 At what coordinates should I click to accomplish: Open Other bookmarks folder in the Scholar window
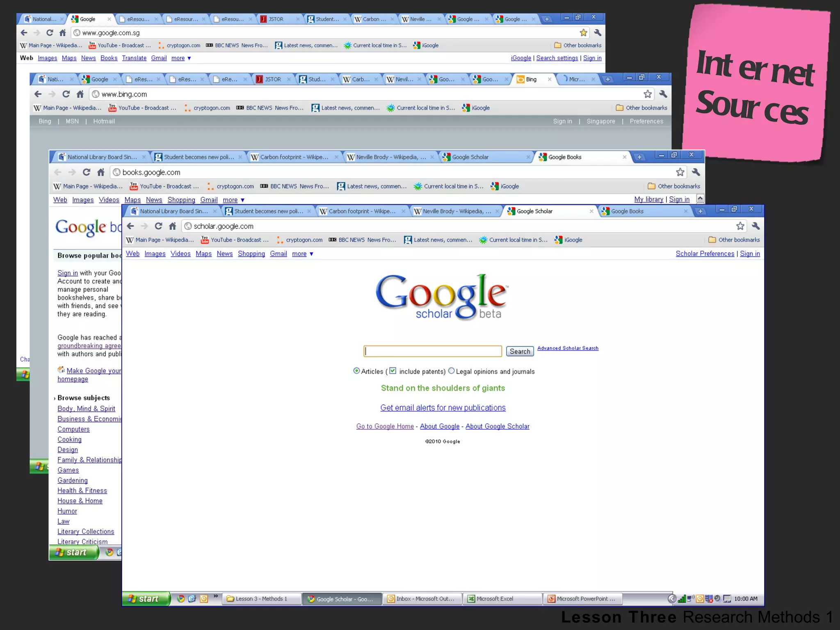(734, 240)
